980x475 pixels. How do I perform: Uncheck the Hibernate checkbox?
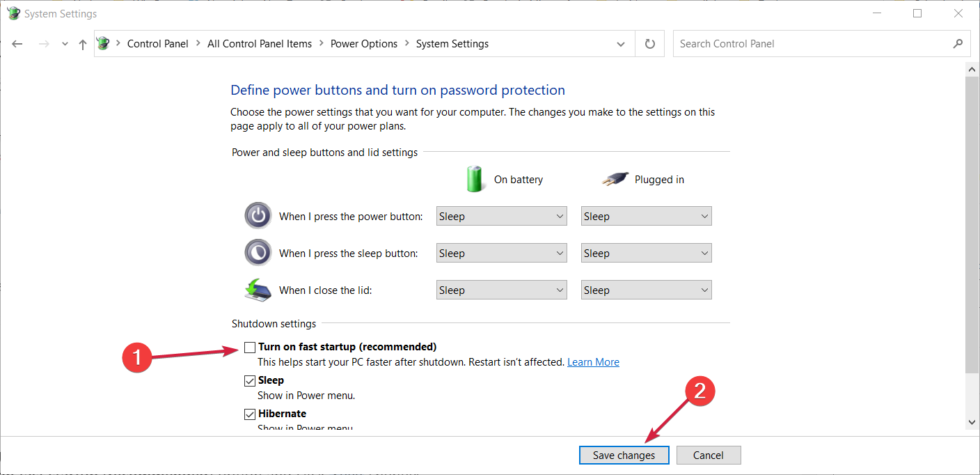click(x=250, y=414)
